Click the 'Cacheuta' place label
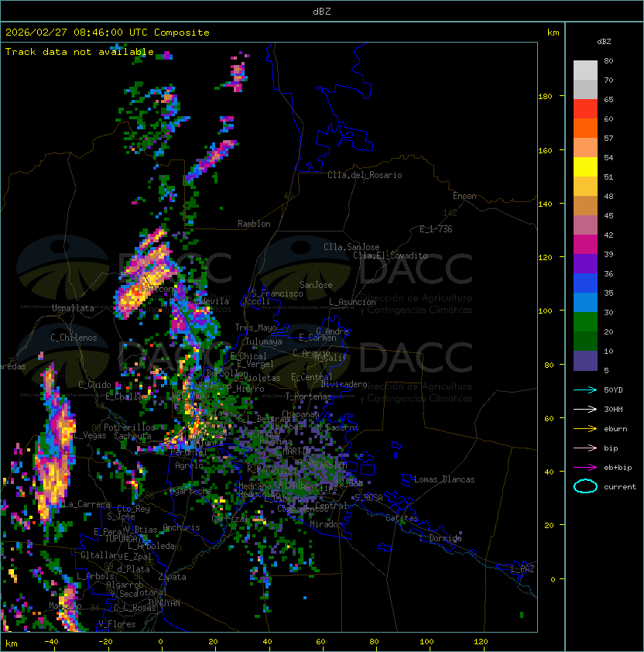644x652 pixels. pos(132,436)
